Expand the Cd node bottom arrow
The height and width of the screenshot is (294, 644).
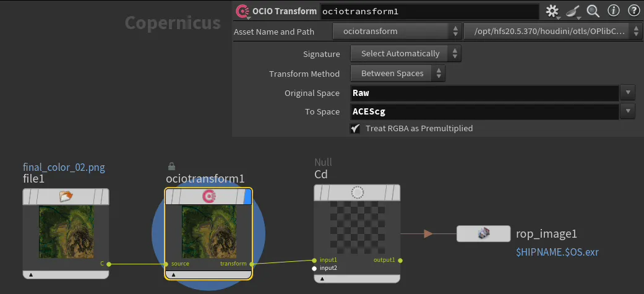coord(322,279)
